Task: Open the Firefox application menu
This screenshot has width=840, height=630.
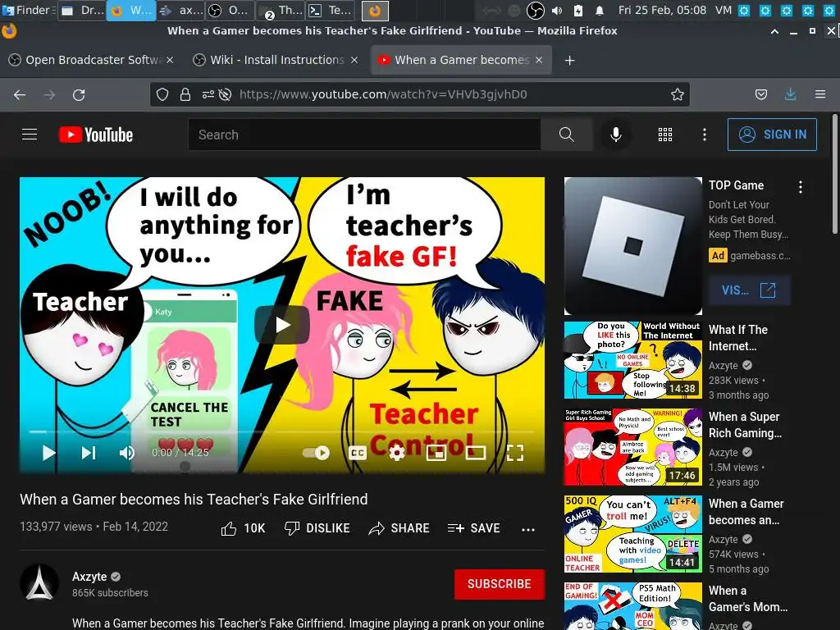Action: click(820, 95)
